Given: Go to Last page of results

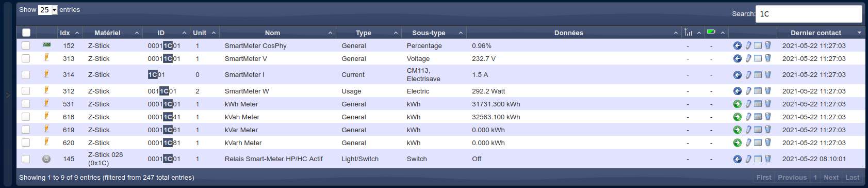Looking at the screenshot, I should point(853,177).
